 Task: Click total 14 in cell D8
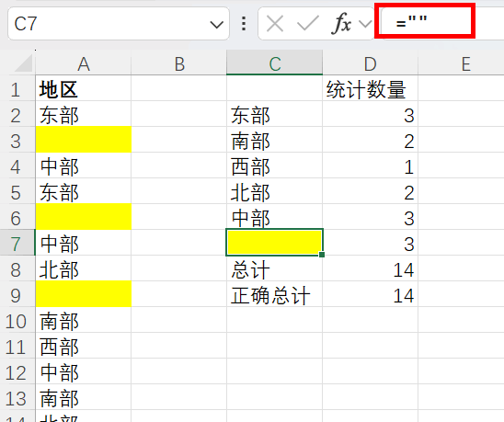click(x=371, y=268)
